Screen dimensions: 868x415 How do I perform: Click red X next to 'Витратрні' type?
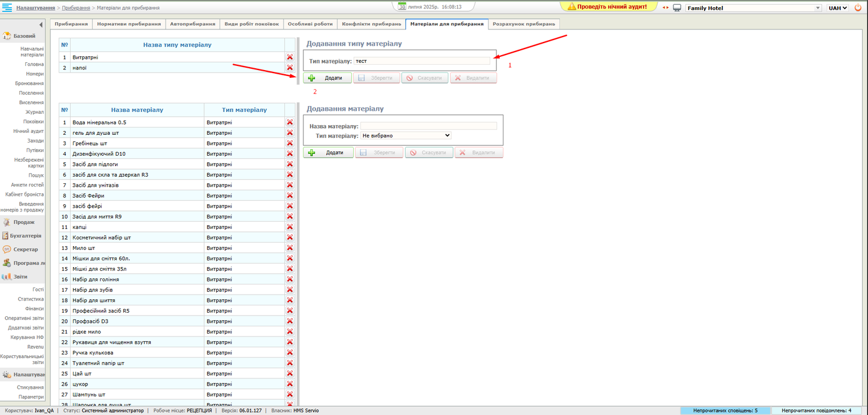coord(290,57)
